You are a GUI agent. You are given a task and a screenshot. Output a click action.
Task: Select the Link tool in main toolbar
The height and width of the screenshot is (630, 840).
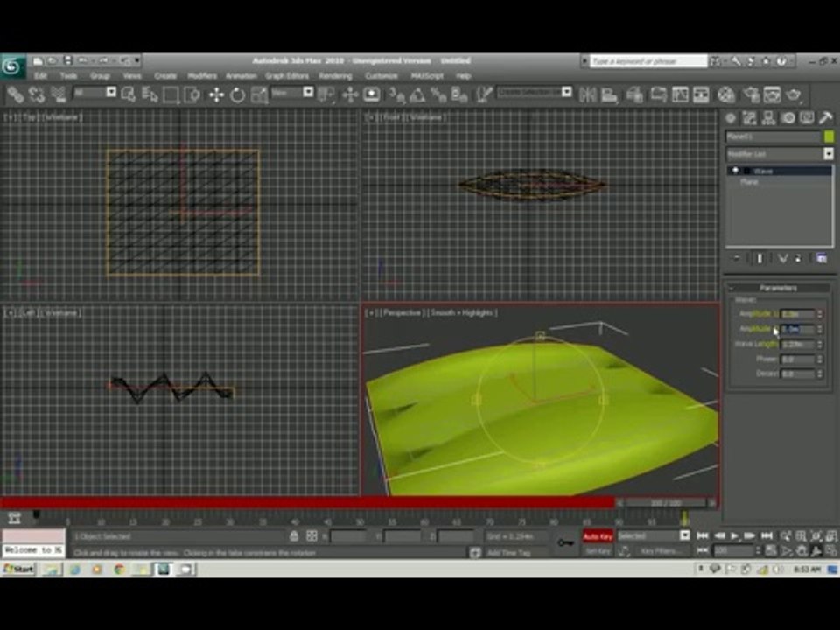[x=16, y=95]
